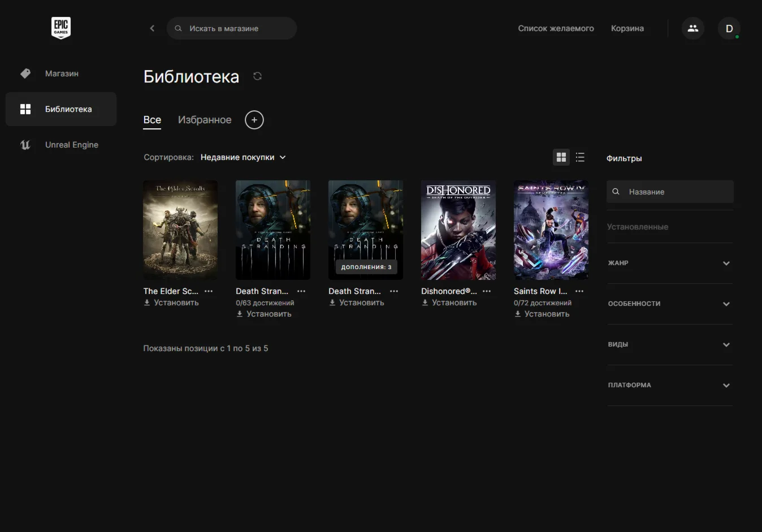This screenshot has height=532, width=762.
Task: Focus the Искать в магазине search field
Action: pos(232,28)
